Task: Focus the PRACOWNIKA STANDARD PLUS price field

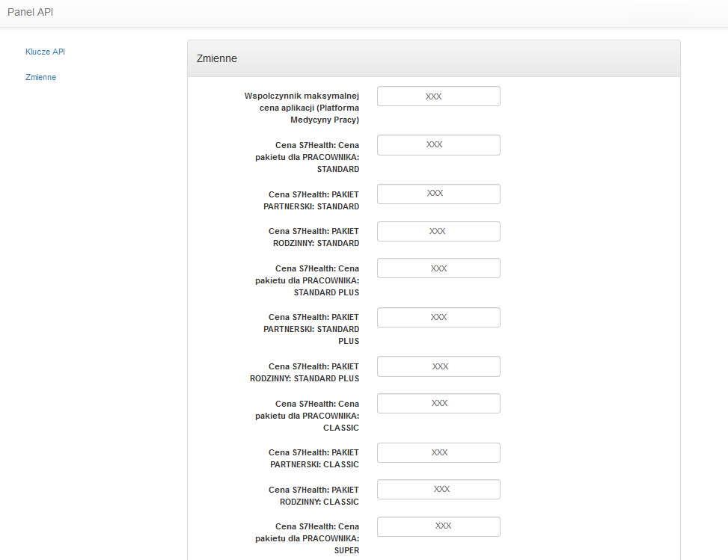Action: point(438,268)
